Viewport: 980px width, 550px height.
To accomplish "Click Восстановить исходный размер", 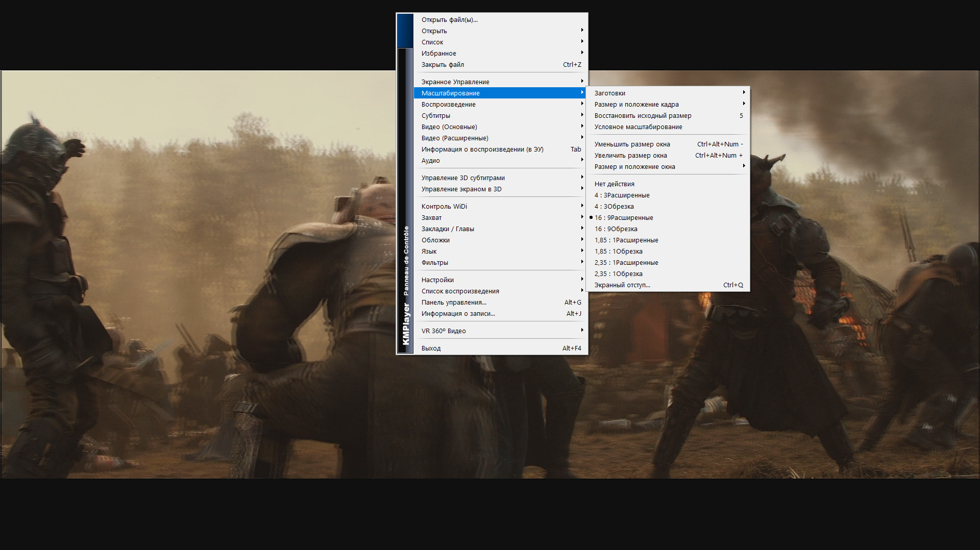I will click(643, 116).
